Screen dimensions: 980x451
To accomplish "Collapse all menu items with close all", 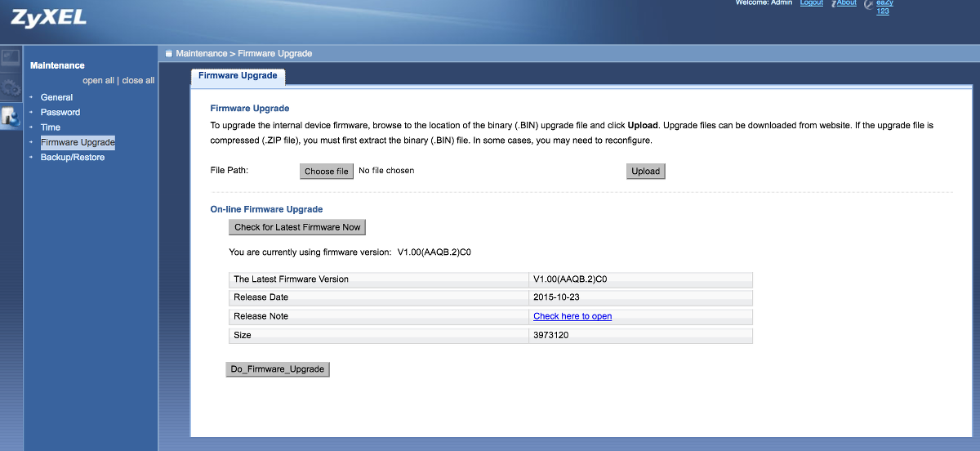I will pos(138,81).
